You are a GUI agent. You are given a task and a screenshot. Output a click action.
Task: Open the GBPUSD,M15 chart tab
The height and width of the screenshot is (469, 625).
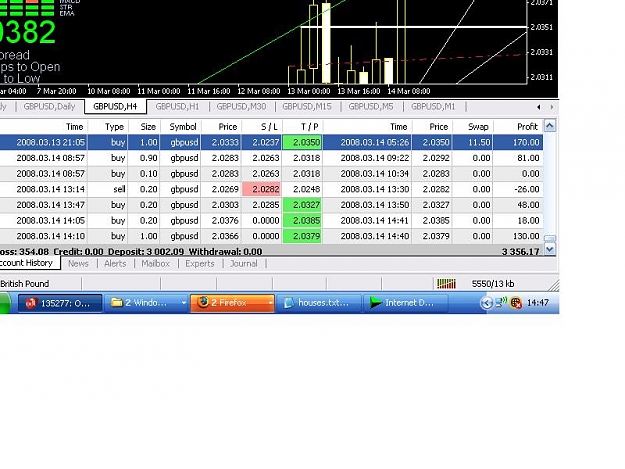click(x=307, y=107)
